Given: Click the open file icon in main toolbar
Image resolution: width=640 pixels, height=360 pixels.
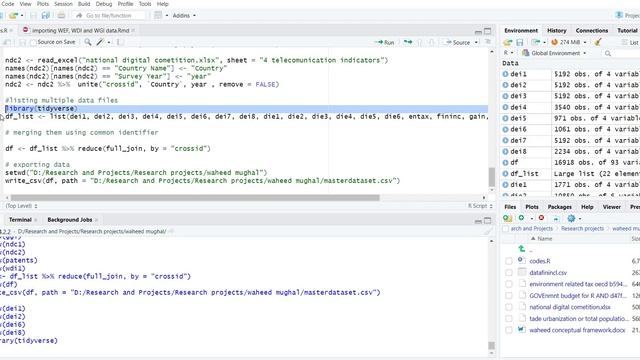Looking at the screenshot, I should tap(13, 16).
